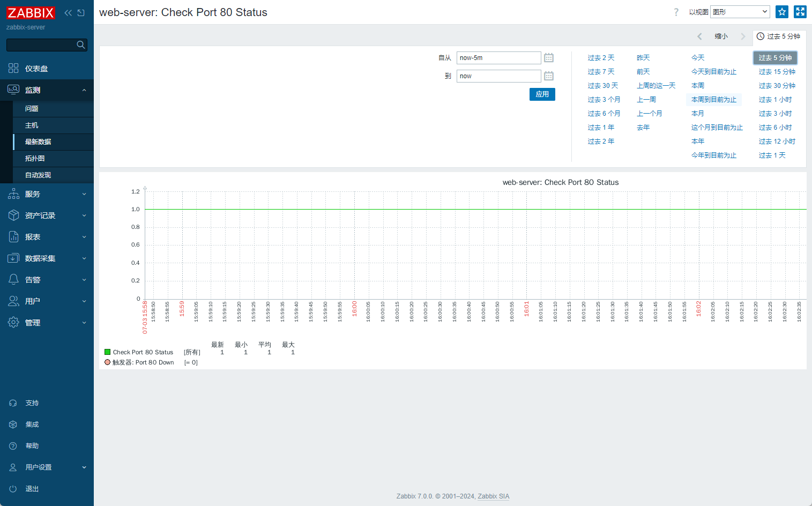This screenshot has height=506, width=812.
Task: Expand the 数据采集 menu chevron
Action: click(x=84, y=258)
